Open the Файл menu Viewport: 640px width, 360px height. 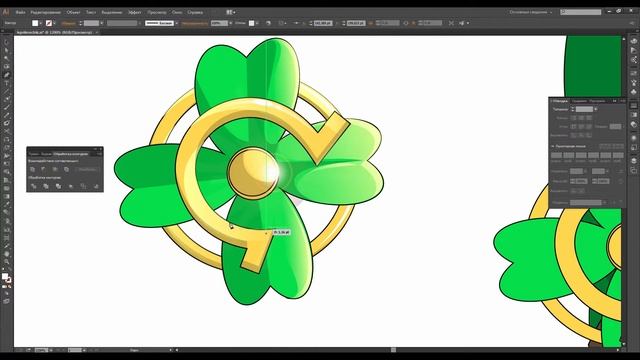(x=20, y=12)
